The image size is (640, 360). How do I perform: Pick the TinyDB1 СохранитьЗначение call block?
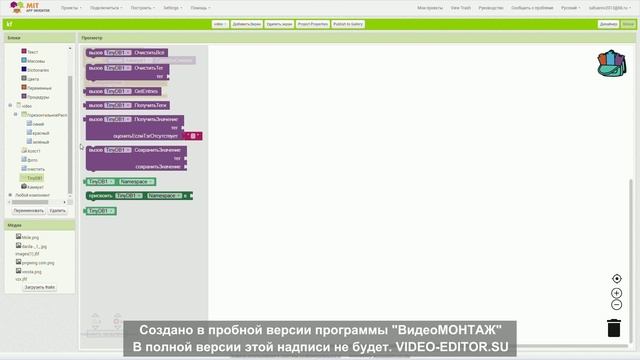click(x=136, y=158)
